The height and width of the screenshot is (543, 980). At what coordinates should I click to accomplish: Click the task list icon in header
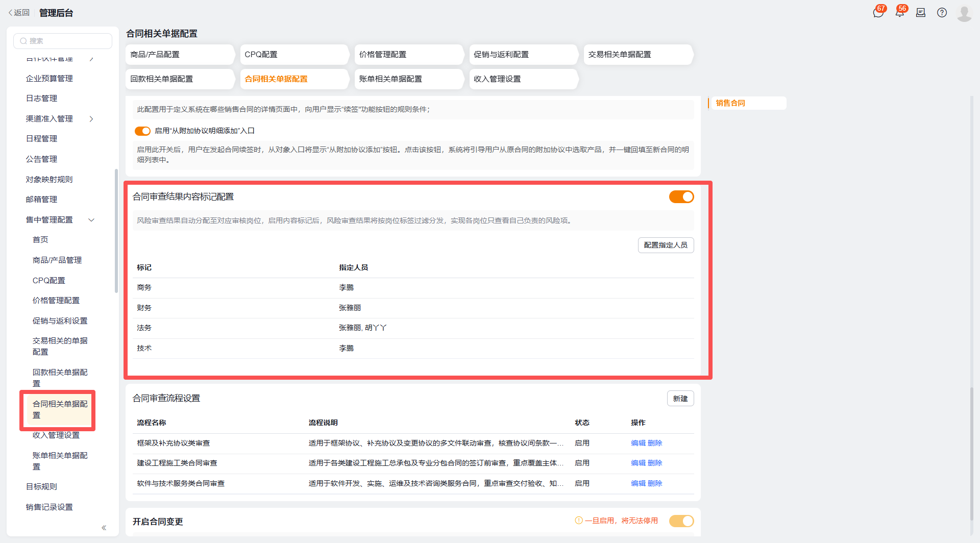click(x=921, y=13)
